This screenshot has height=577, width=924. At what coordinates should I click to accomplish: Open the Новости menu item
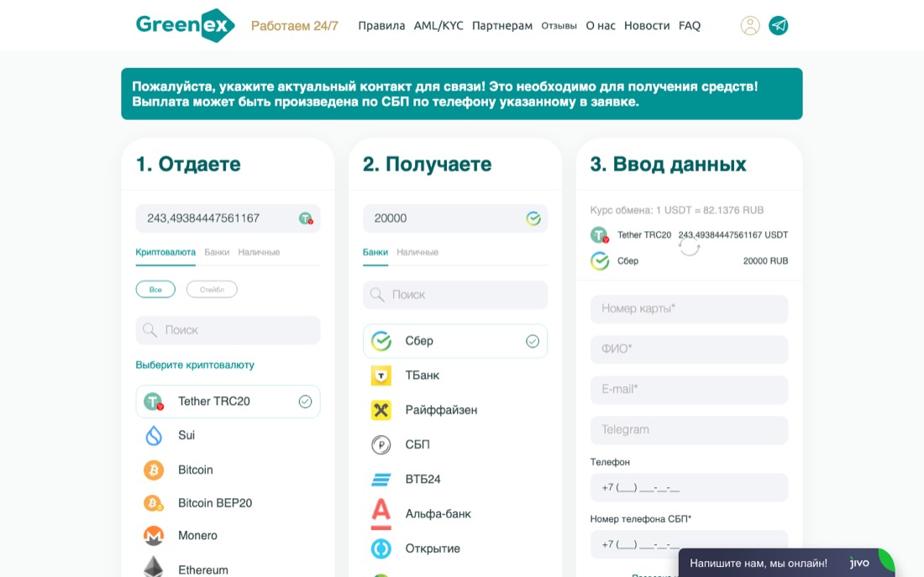[x=647, y=26]
